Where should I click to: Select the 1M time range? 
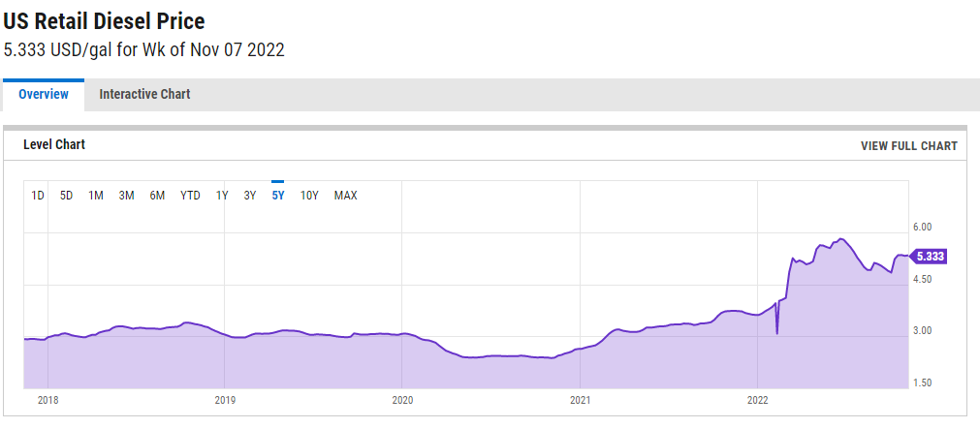pos(96,196)
